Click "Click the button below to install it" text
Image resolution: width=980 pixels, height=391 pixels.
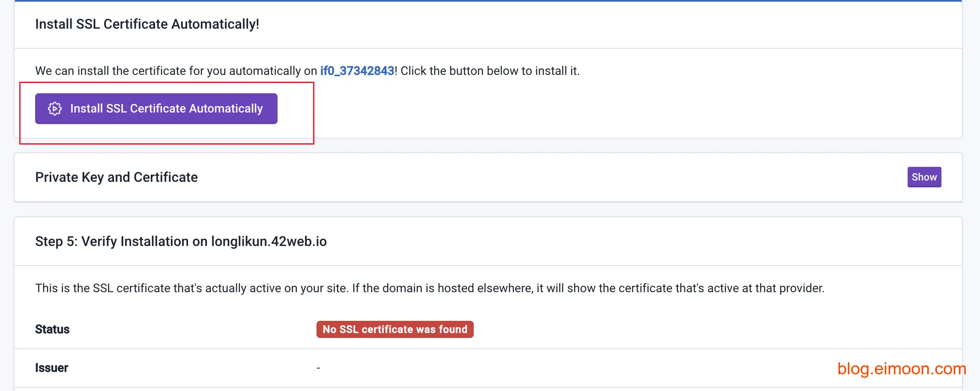[x=490, y=71]
